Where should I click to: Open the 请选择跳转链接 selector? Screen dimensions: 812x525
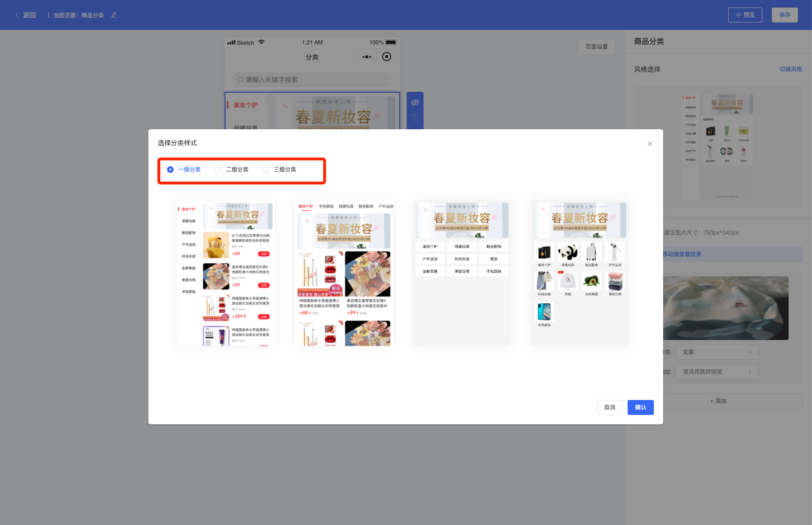click(716, 372)
